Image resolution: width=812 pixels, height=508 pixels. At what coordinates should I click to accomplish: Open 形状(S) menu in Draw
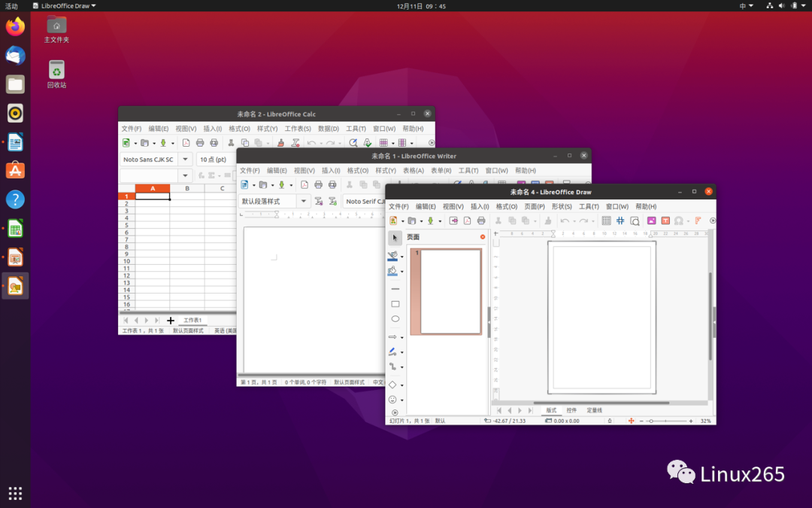pos(562,206)
